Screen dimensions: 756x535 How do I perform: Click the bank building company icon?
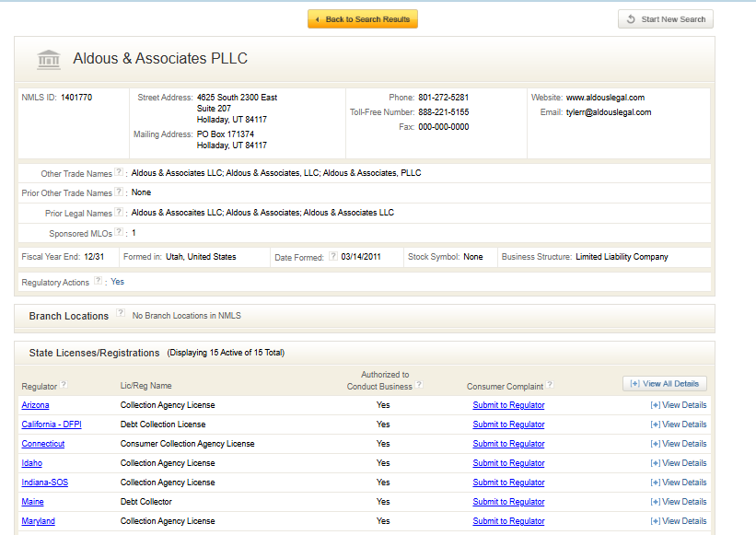[x=49, y=60]
